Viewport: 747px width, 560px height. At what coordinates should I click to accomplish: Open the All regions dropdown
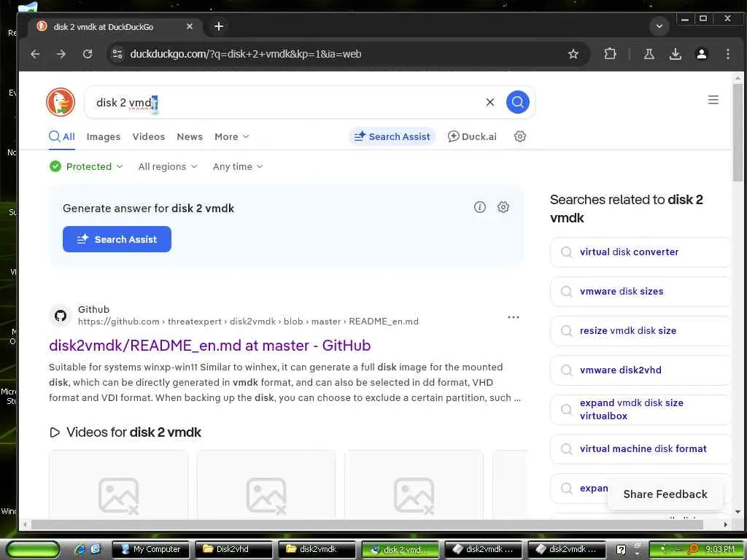click(167, 166)
